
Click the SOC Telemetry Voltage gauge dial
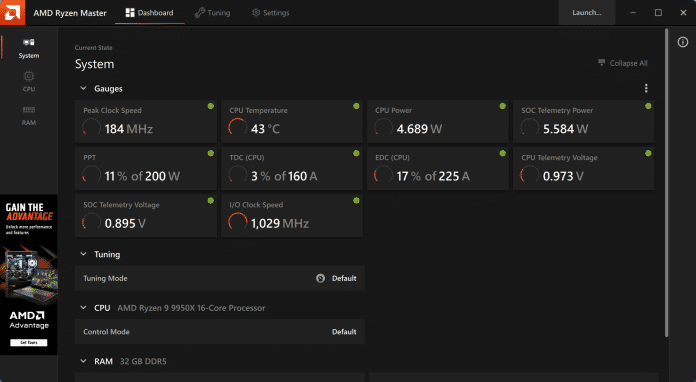click(91, 223)
